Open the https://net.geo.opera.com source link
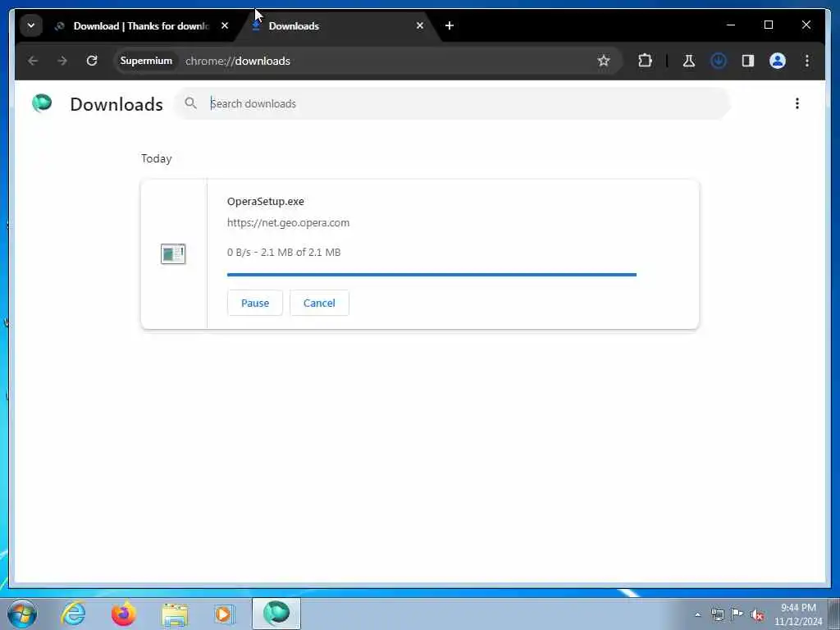This screenshot has height=630, width=840. 288,223
